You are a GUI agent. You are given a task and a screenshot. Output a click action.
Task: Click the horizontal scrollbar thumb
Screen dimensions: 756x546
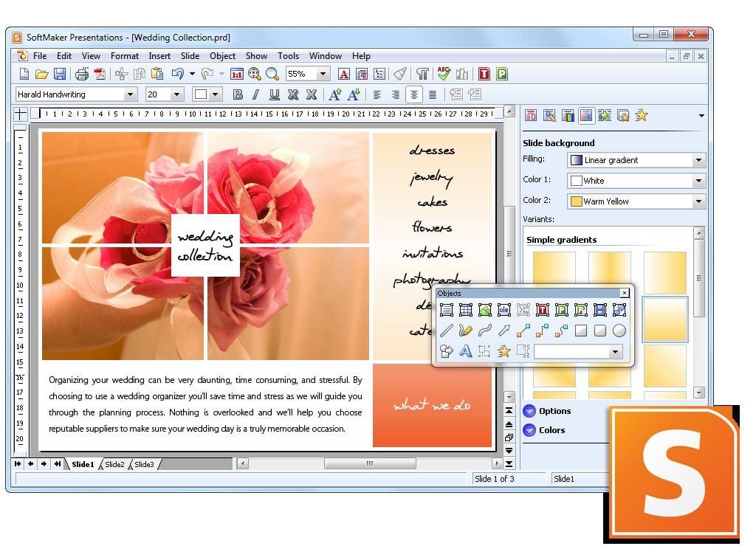[370, 464]
